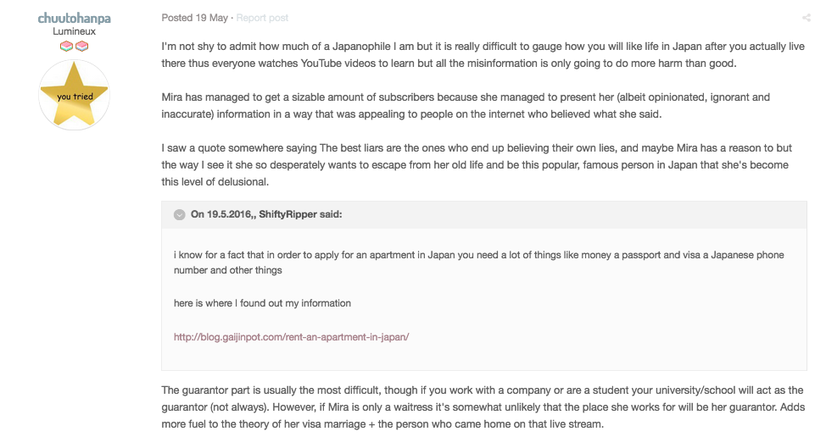This screenshot has height=448, width=815.
Task: Open chuutohanpa's user profile
Action: coord(74,18)
